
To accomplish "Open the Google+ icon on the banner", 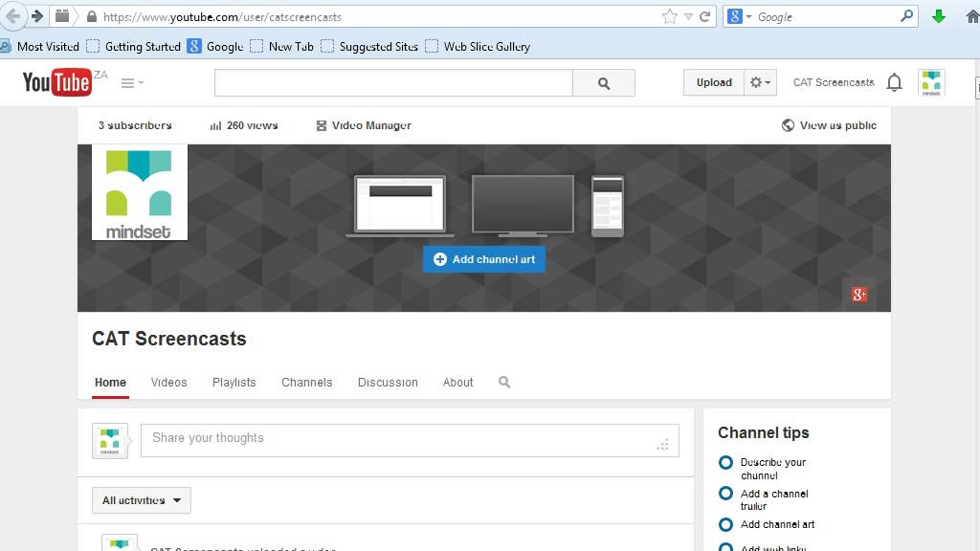I will pos(859,295).
